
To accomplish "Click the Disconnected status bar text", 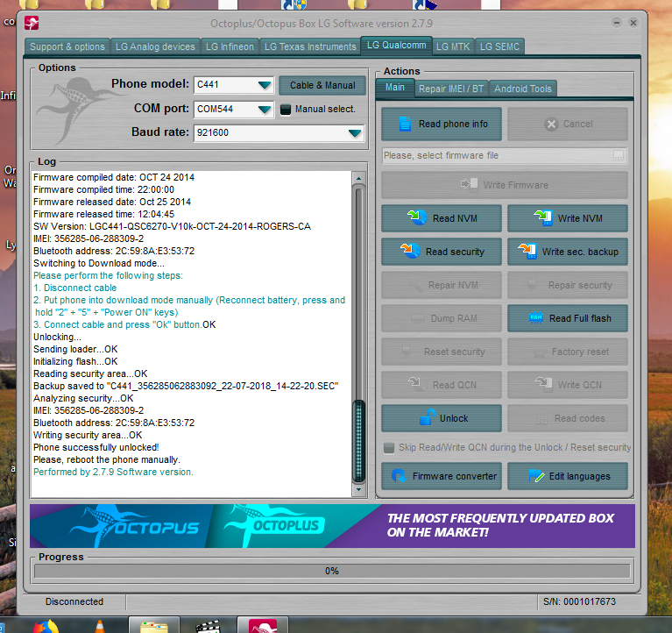I will coord(74,601).
